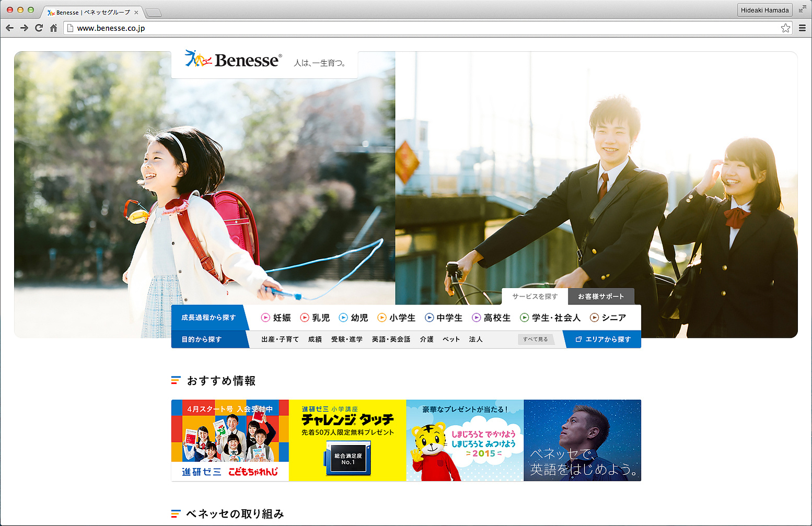This screenshot has height=526, width=812.
Task: Open the チャレンジタッチ yellow banner
Action: tap(347, 440)
